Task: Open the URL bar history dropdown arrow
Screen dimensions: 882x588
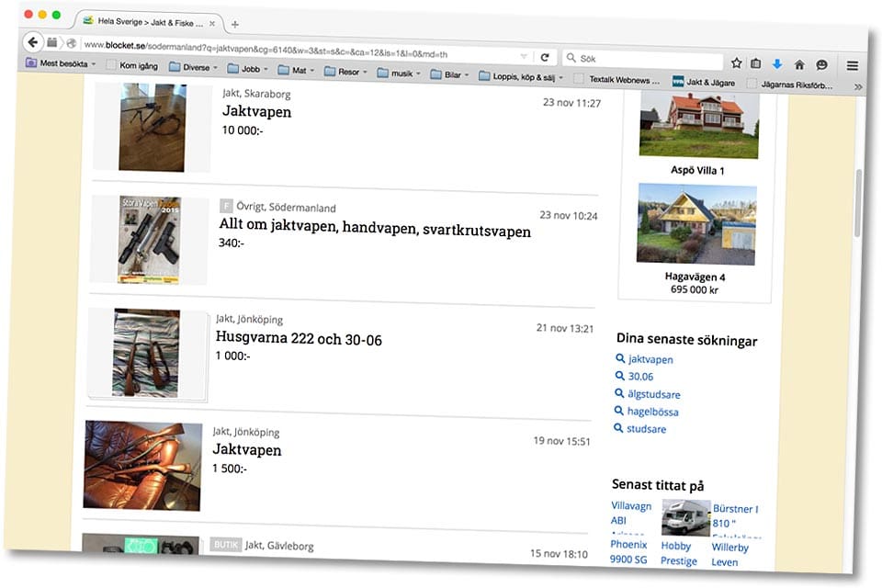Action: (x=524, y=56)
